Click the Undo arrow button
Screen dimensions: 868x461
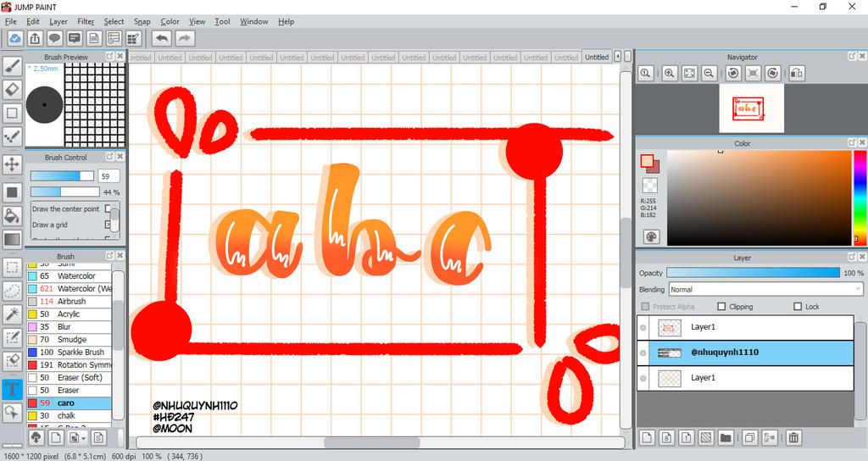point(162,38)
